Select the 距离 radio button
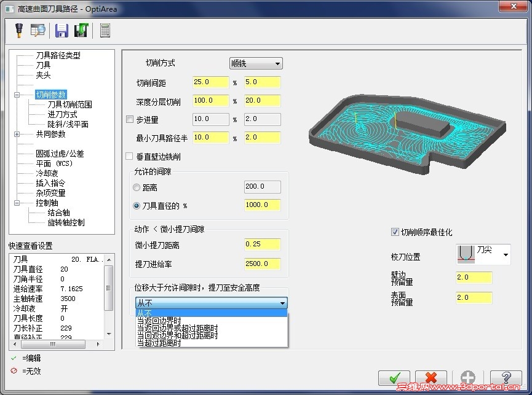The height and width of the screenshot is (395, 532). (137, 187)
